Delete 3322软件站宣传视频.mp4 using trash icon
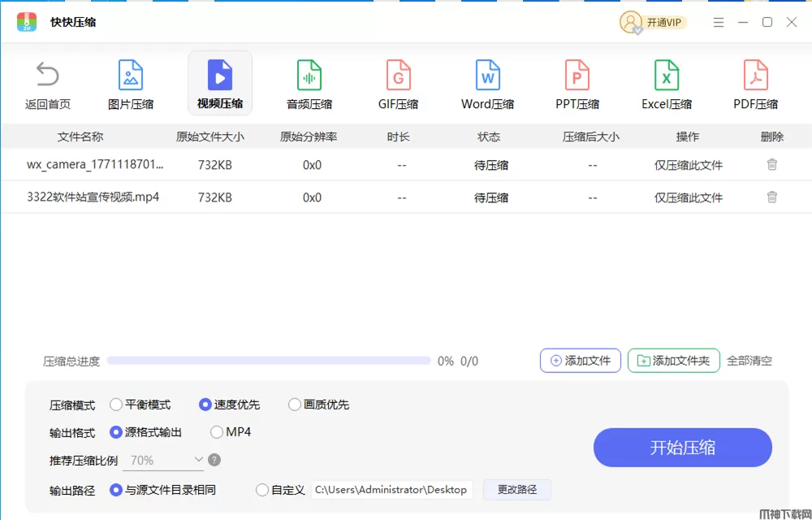Viewport: 812px width, 520px height. tap(772, 197)
